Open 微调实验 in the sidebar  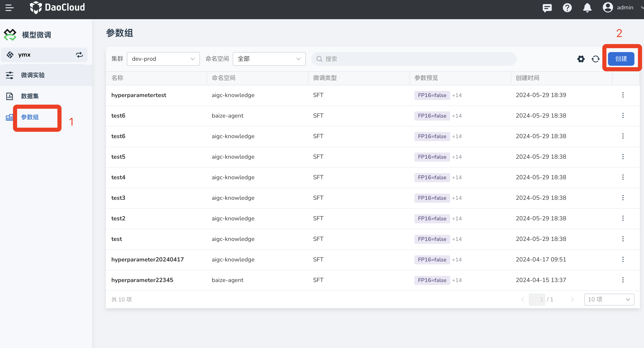(x=46, y=75)
